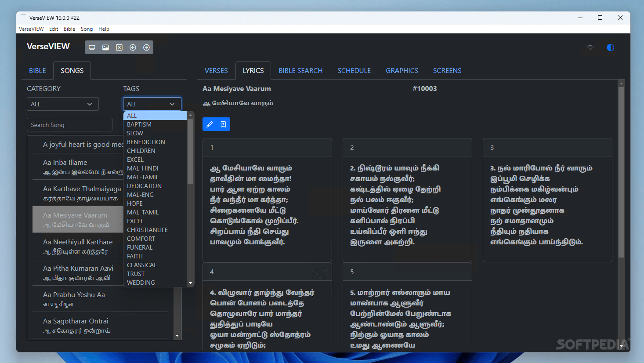The height and width of the screenshot is (363, 644).
Task: Pick the CHRISTIANLIFE tag option
Action: tap(155, 230)
